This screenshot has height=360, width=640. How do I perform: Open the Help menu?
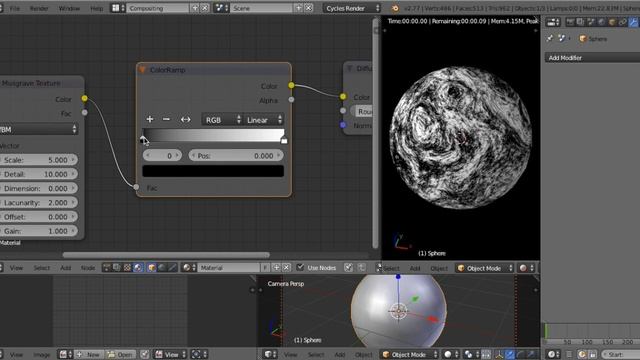[x=97, y=8]
